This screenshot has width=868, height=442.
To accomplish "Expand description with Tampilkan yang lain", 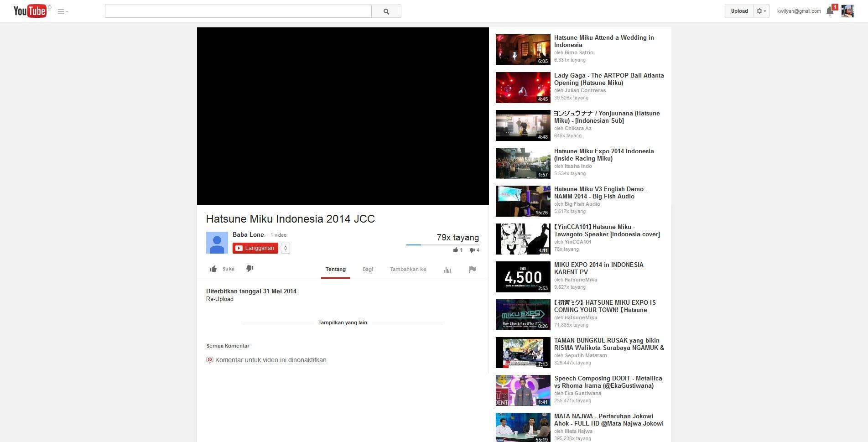I will [x=343, y=322].
